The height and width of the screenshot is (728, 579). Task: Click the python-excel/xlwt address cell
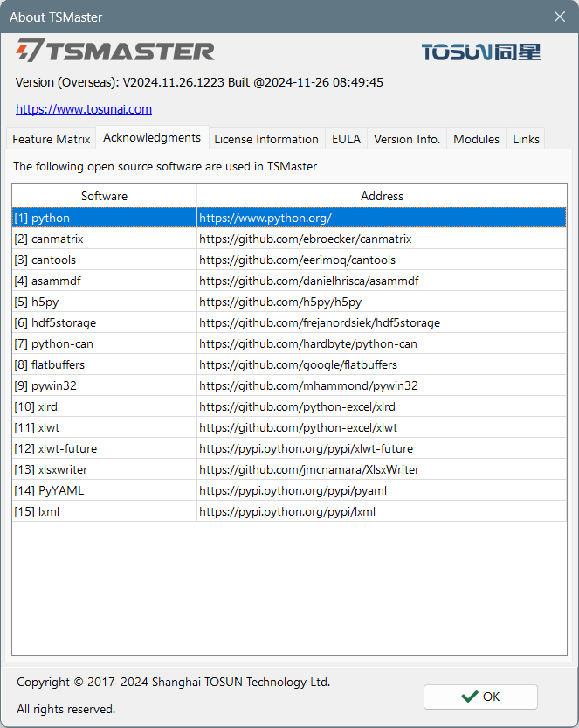pos(382,427)
